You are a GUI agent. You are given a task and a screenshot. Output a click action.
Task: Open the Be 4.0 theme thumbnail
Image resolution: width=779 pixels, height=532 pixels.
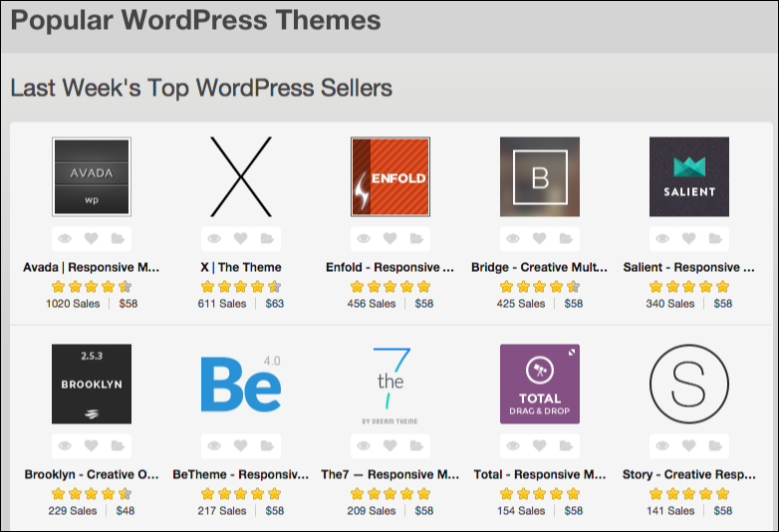[x=241, y=384]
